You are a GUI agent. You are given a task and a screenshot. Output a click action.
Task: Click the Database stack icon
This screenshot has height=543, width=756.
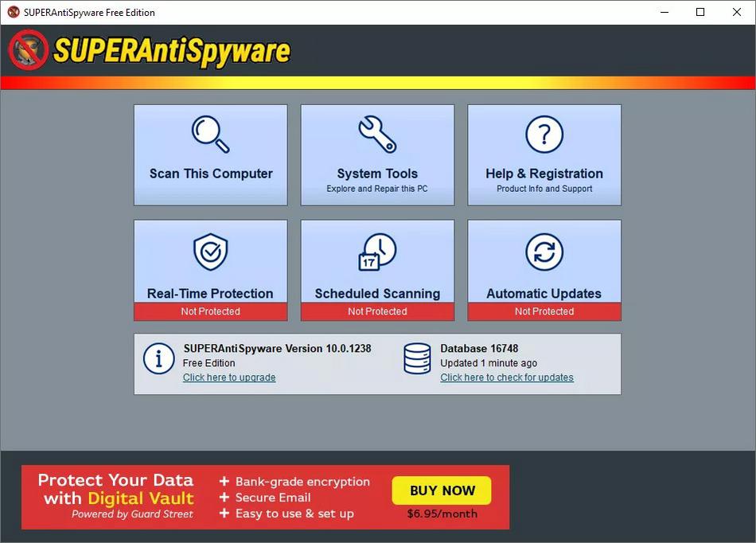(x=417, y=359)
